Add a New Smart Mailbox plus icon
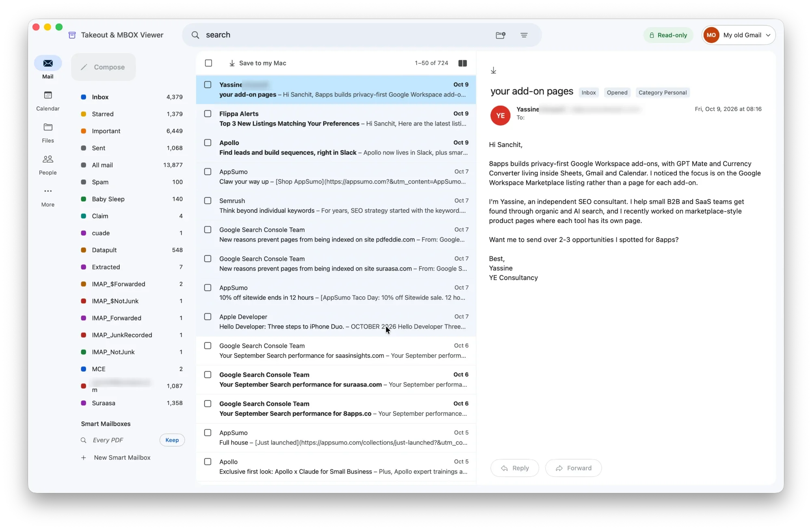 point(84,458)
